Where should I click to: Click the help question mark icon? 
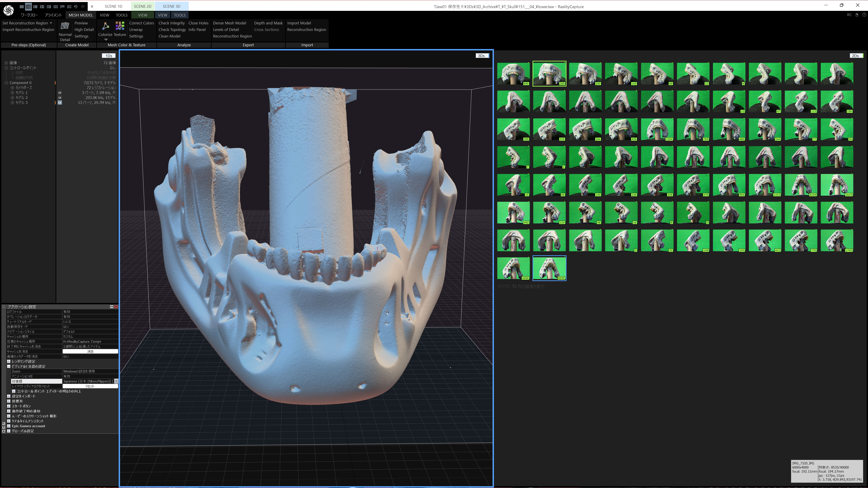click(x=864, y=15)
